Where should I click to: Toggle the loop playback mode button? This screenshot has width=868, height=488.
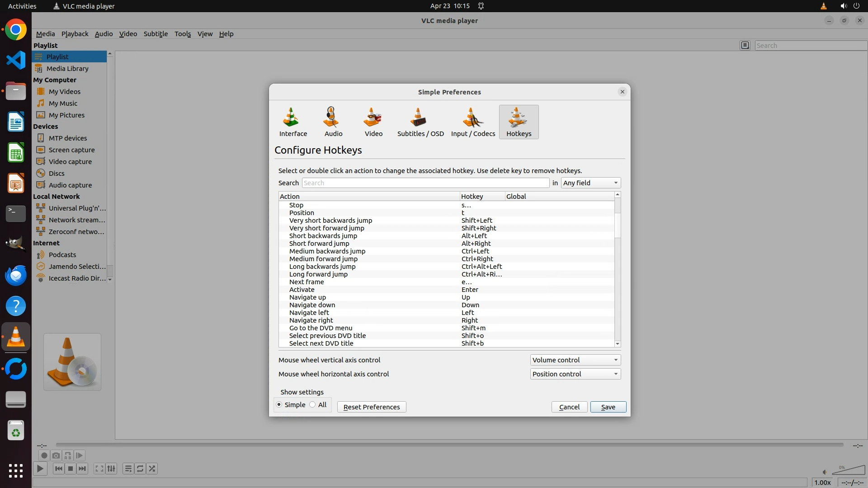point(140,469)
